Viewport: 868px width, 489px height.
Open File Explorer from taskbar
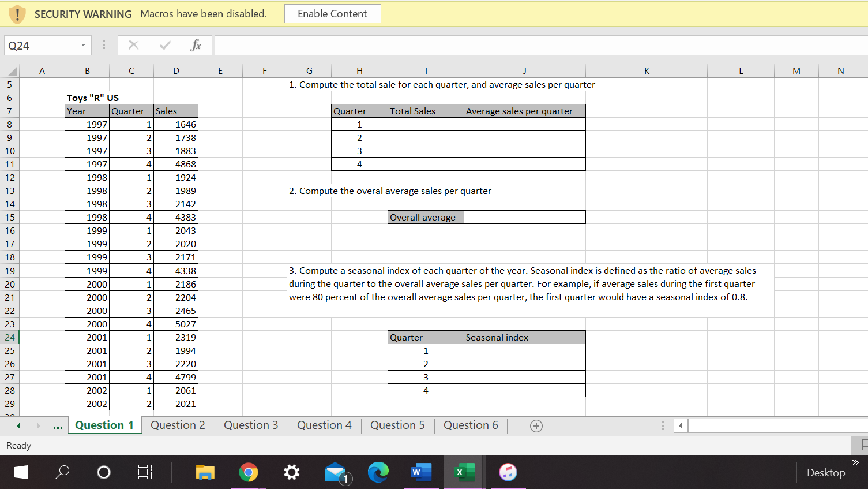(205, 472)
